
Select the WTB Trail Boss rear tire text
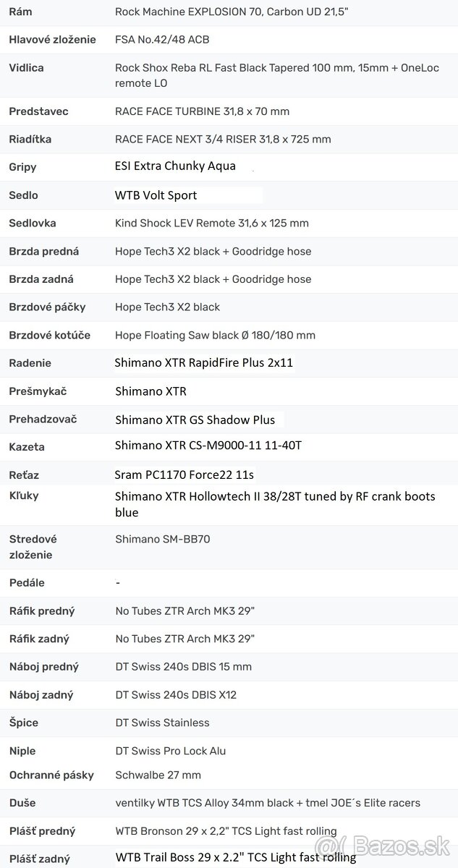(235, 858)
